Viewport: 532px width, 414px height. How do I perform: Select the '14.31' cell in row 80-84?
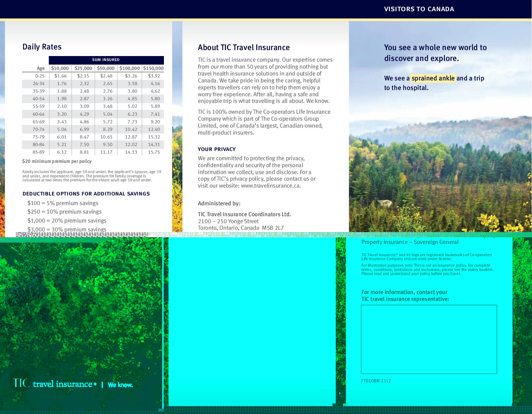tap(154, 145)
